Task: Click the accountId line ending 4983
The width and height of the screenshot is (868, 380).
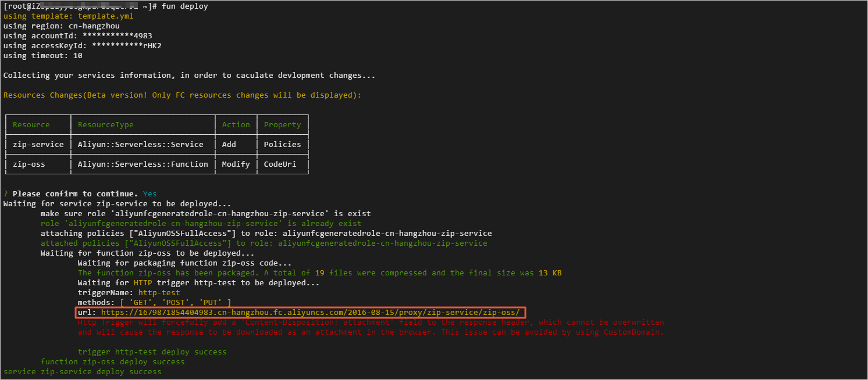Action: click(78, 36)
